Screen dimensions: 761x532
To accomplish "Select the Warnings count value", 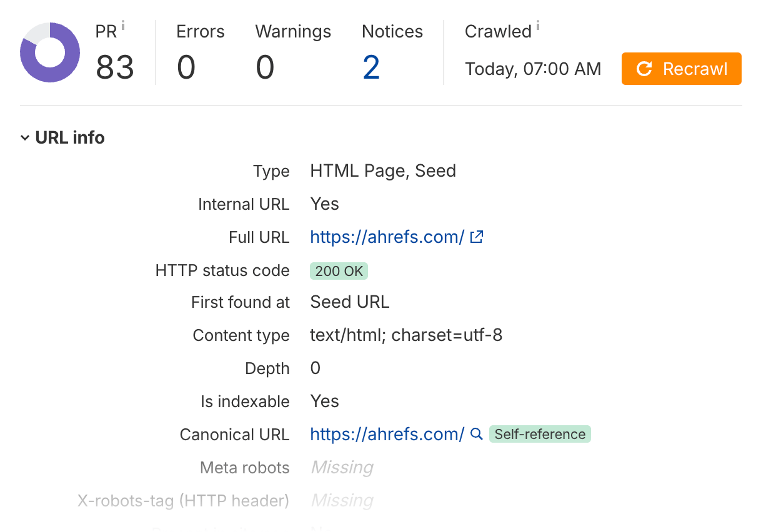I will click(265, 67).
